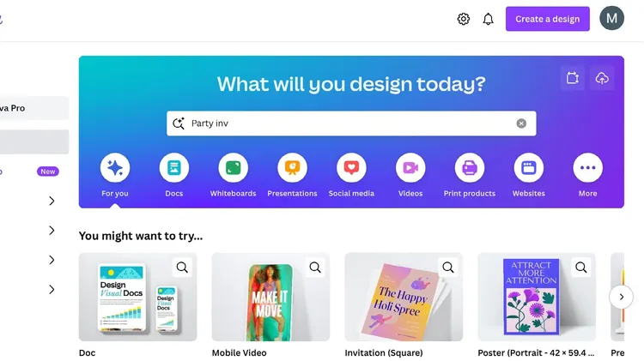Click the cloud upload icon in the banner
Viewport: 644px width, 361px height.
pyautogui.click(x=602, y=77)
